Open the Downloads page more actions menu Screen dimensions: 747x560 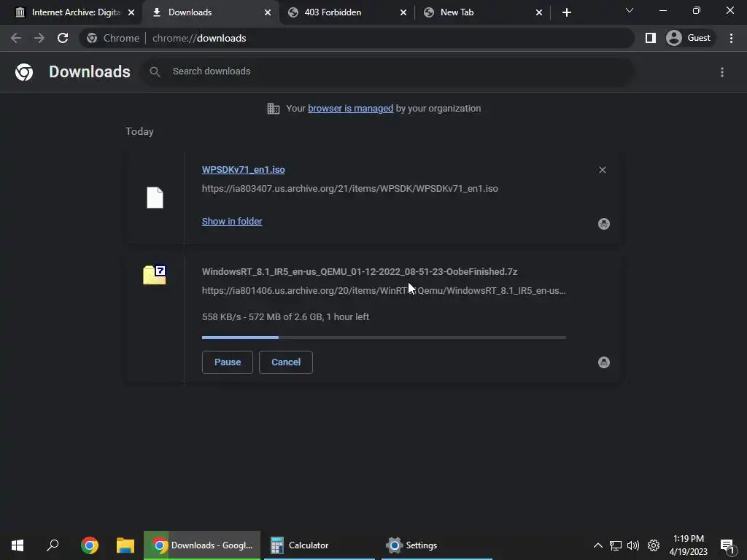[x=722, y=72]
